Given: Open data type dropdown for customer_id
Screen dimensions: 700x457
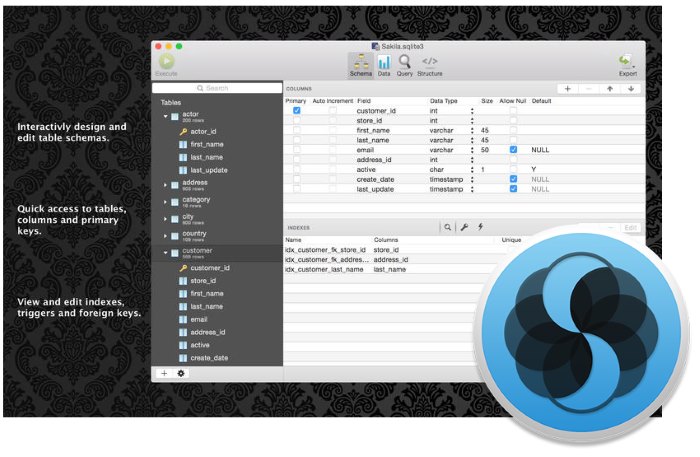Looking at the screenshot, I should click(472, 110).
